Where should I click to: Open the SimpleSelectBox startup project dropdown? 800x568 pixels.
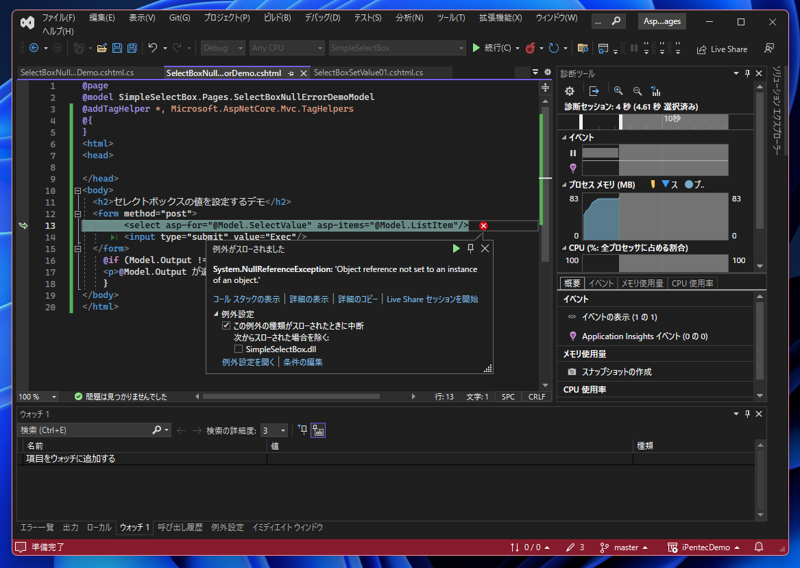click(x=397, y=48)
